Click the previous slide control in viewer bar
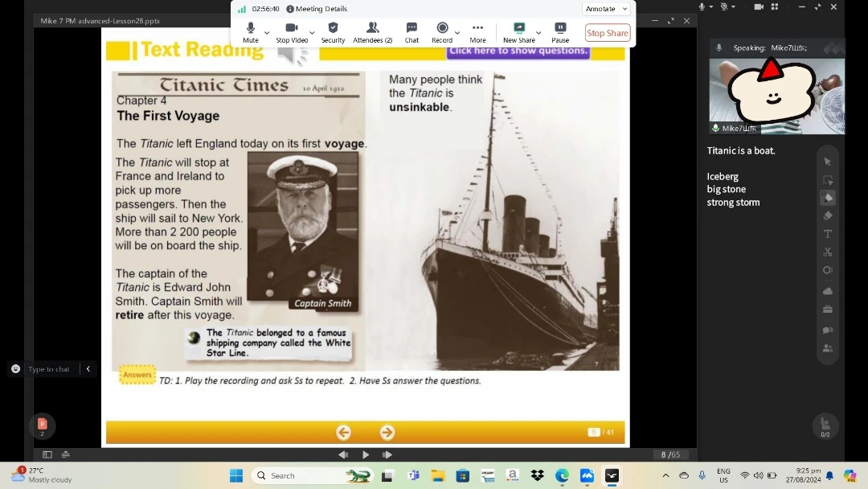868x489 pixels. (x=343, y=454)
